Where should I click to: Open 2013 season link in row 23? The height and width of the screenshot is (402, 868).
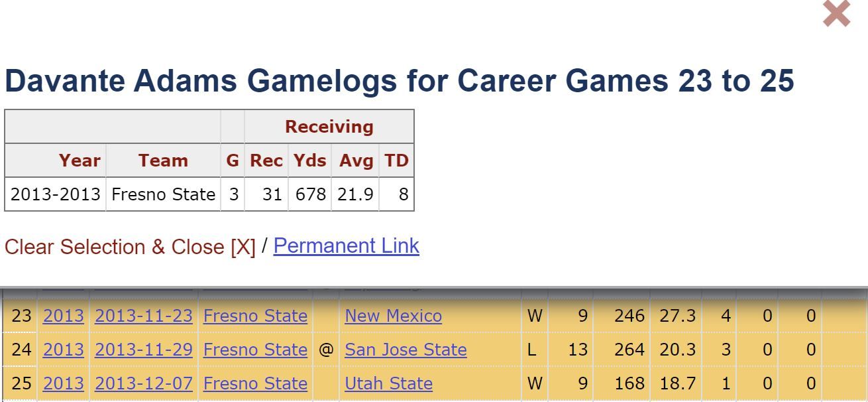tap(64, 316)
